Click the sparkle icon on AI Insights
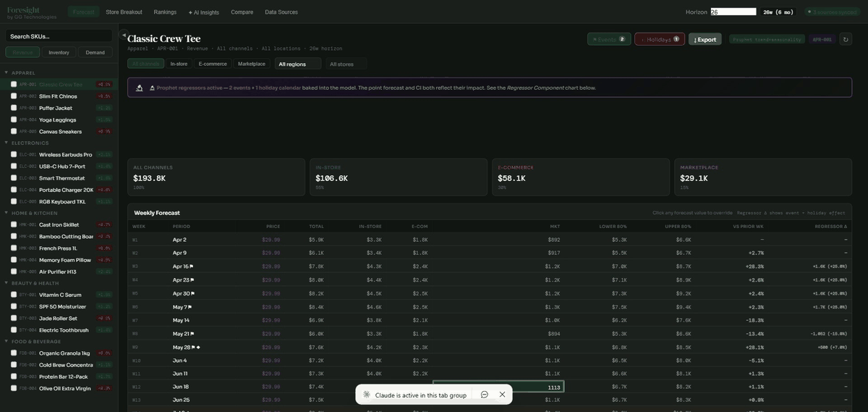The height and width of the screenshot is (412, 868). pyautogui.click(x=191, y=12)
